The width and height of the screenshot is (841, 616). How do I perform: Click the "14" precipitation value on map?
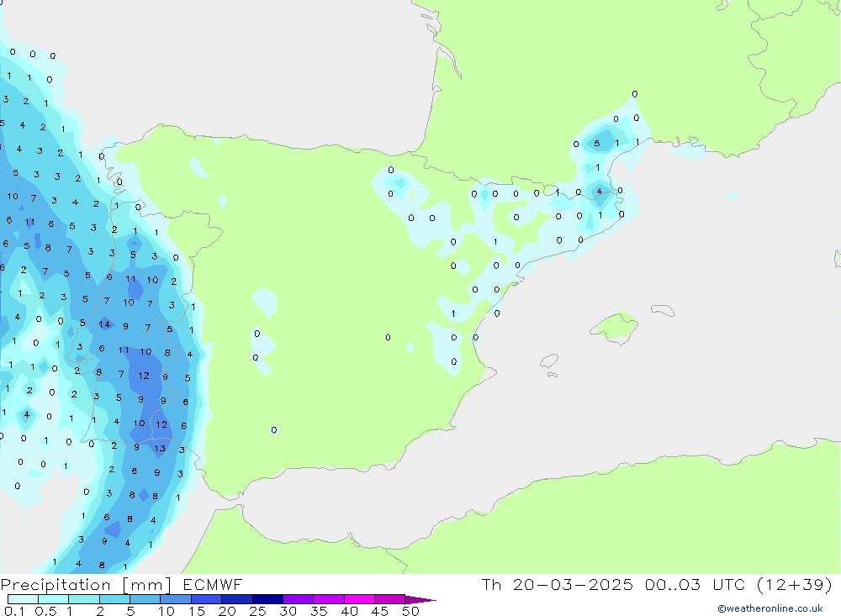(x=104, y=324)
